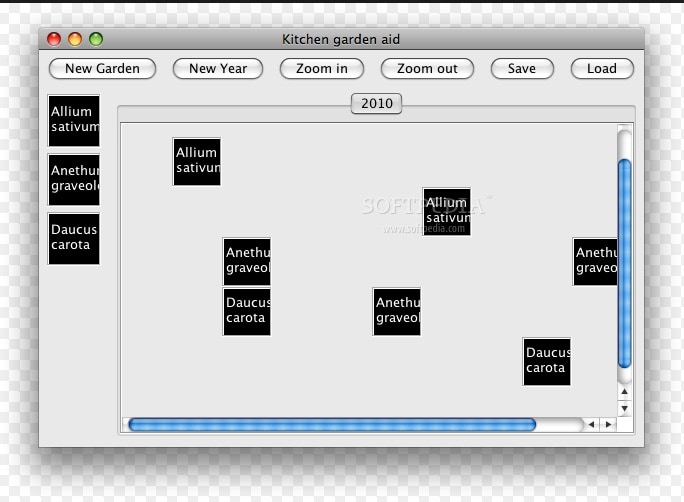Screen dimensions: 684x502
Task: Pick Allium sativum in the plant palette
Action: [x=74, y=121]
